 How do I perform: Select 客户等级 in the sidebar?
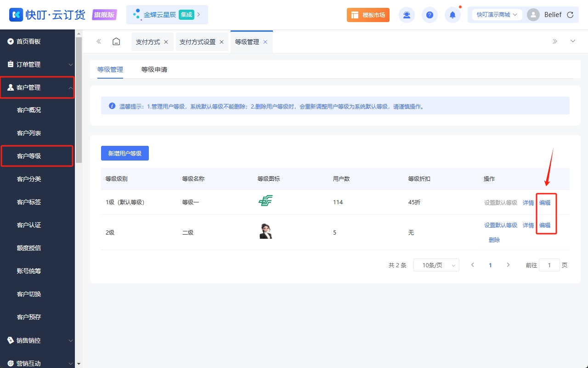pyautogui.click(x=37, y=156)
